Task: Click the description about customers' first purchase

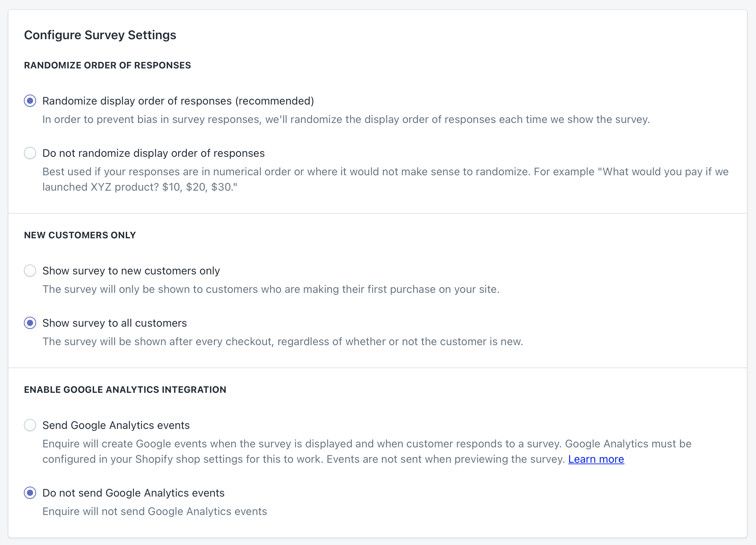Action: [271, 289]
